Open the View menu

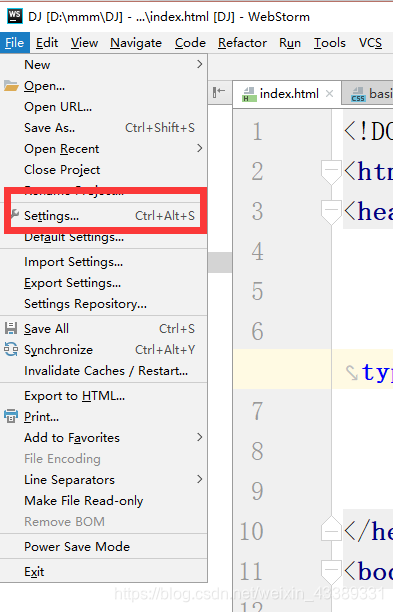[x=84, y=43]
